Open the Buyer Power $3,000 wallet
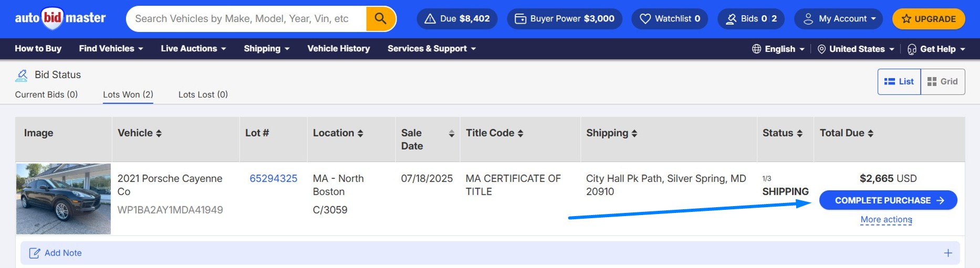Viewport: 980px width, 268px height. [x=564, y=19]
